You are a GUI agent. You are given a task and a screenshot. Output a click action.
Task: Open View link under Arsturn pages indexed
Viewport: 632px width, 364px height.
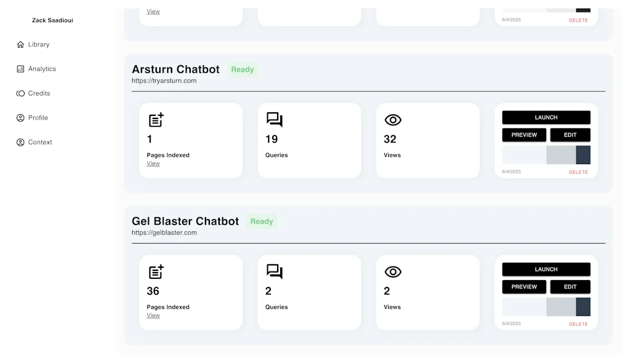point(152,163)
